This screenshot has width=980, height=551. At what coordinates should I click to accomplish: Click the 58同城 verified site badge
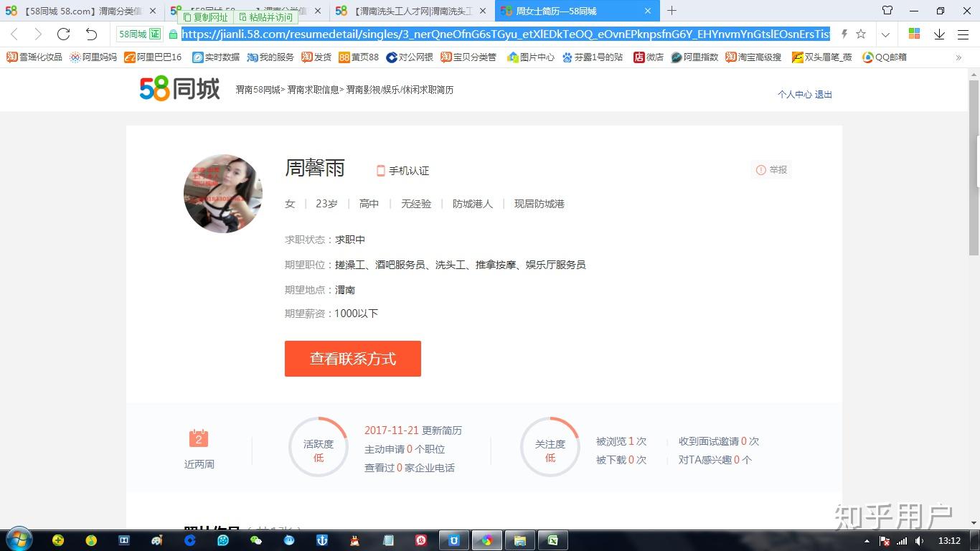(x=139, y=34)
